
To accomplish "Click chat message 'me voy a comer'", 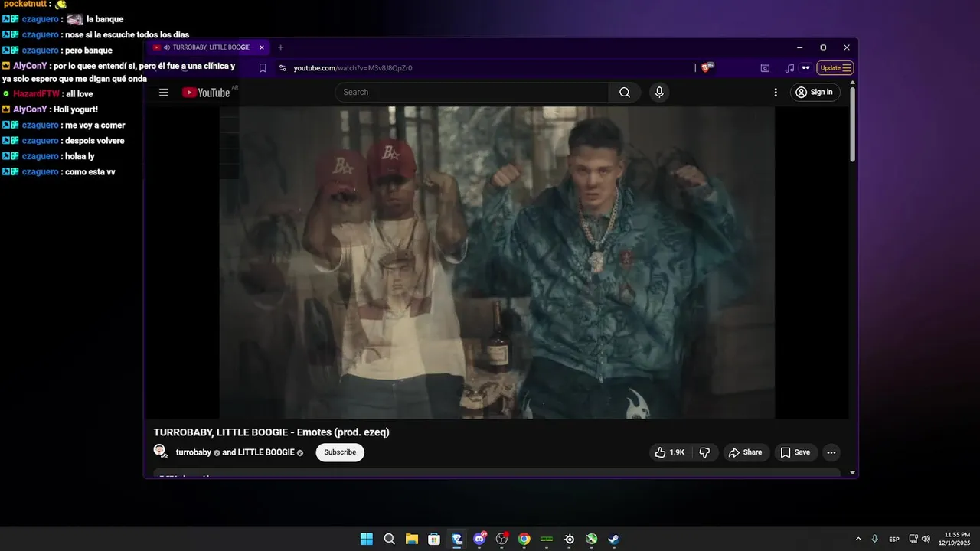I will coord(95,126).
